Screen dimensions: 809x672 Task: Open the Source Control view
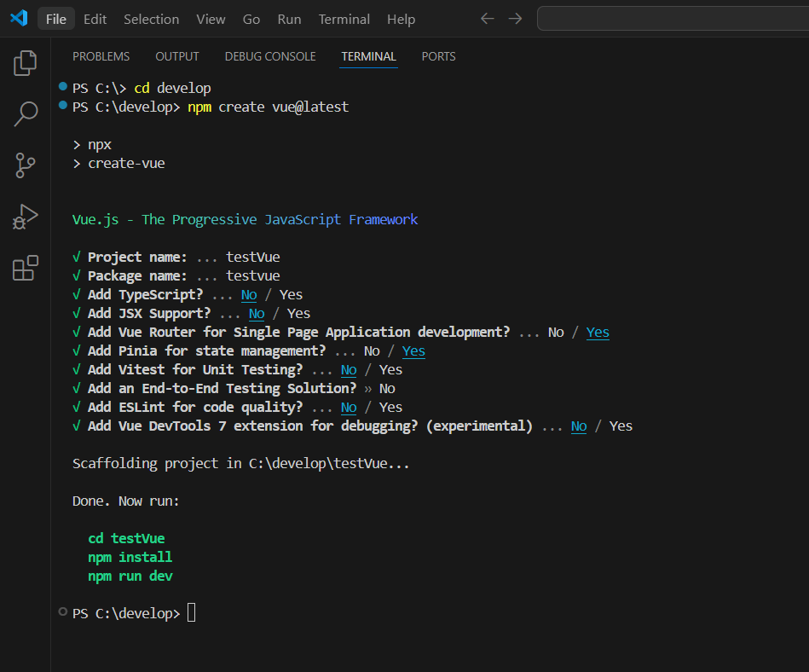coord(25,165)
